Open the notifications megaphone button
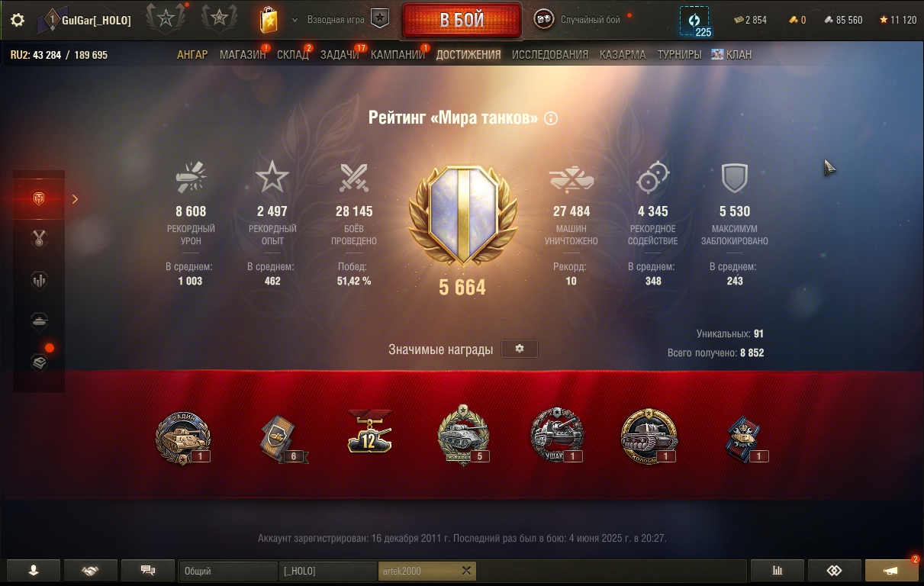 [x=891, y=571]
